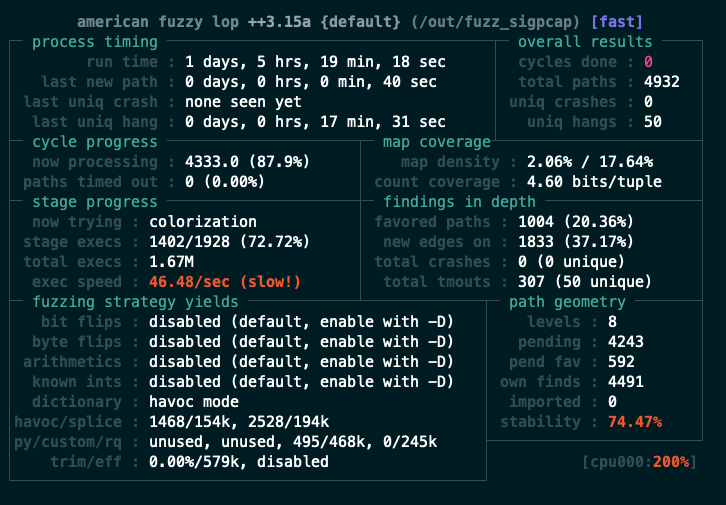Viewport: 726px width, 505px height.
Task: Click the '{default}' label in title
Action: click(x=360, y=22)
